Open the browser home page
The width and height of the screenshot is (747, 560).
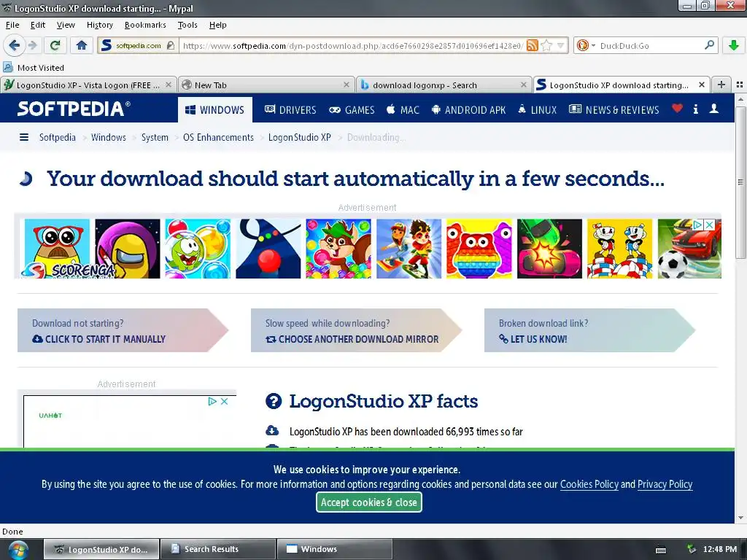click(x=82, y=45)
